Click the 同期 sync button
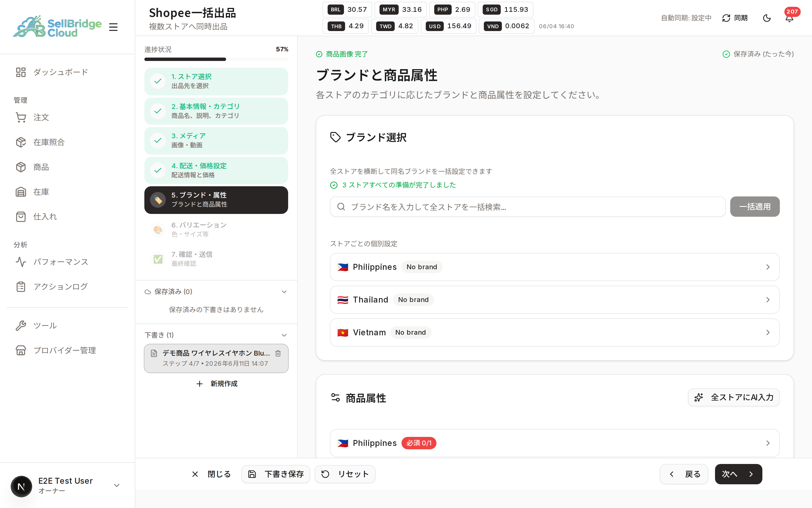This screenshot has width=812, height=508. click(734, 18)
